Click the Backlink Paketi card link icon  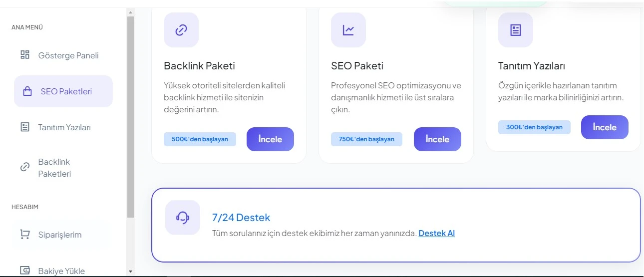coord(181,30)
